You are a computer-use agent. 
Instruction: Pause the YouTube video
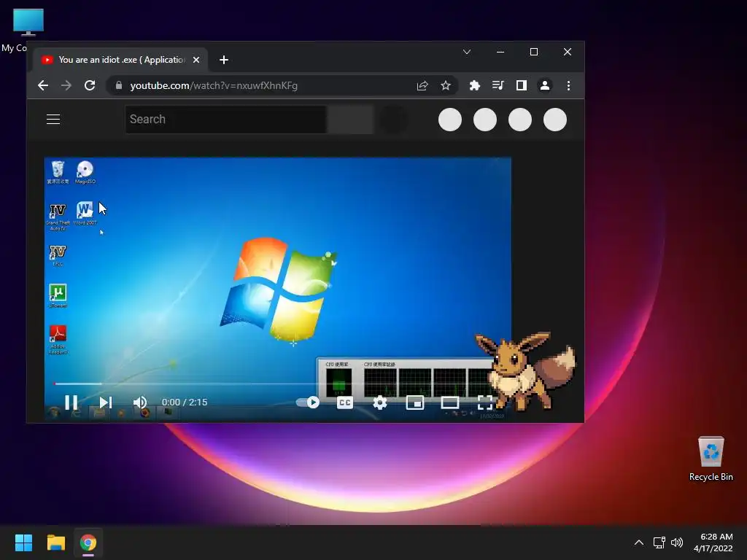click(71, 402)
